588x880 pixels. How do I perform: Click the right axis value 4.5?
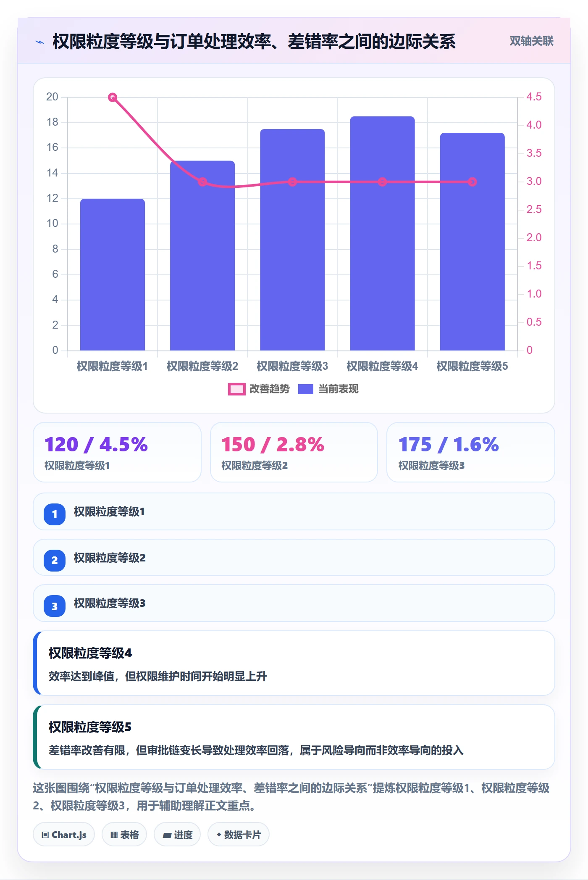point(534,97)
